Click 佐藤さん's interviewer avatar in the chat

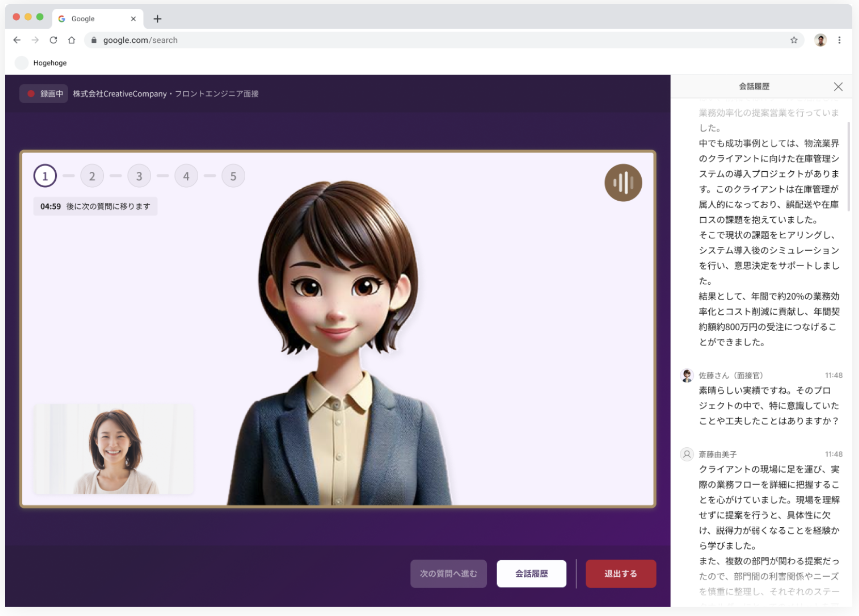pos(687,376)
